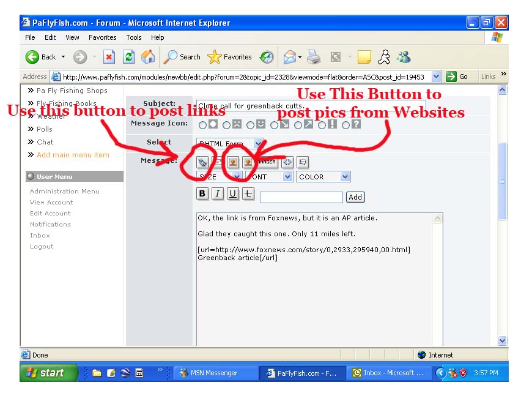
Task: Open the Favorites star pane
Action: pos(229,57)
